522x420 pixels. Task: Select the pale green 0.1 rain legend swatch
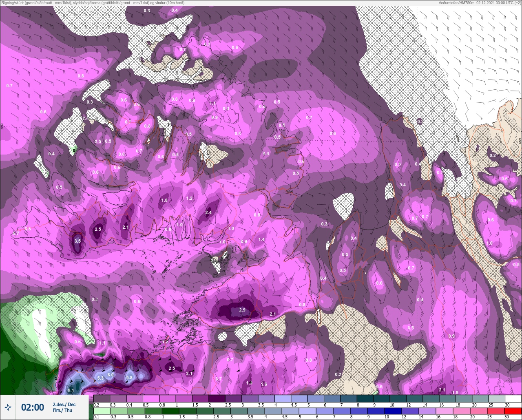coord(102,411)
